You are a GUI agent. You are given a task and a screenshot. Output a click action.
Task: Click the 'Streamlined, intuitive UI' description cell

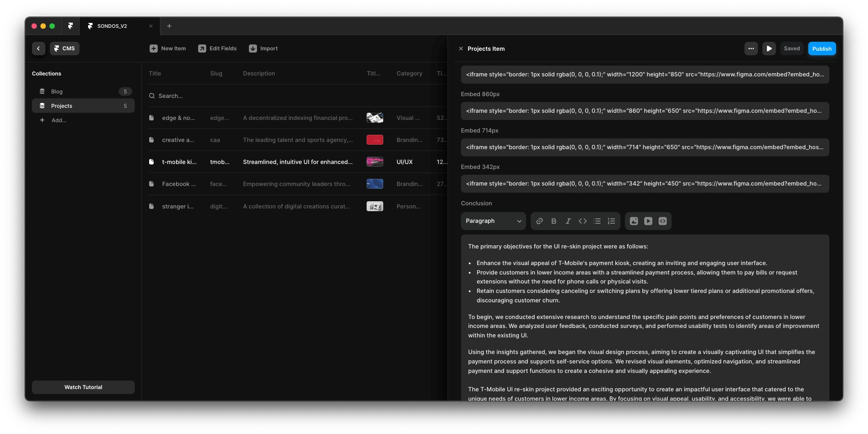pyautogui.click(x=298, y=162)
